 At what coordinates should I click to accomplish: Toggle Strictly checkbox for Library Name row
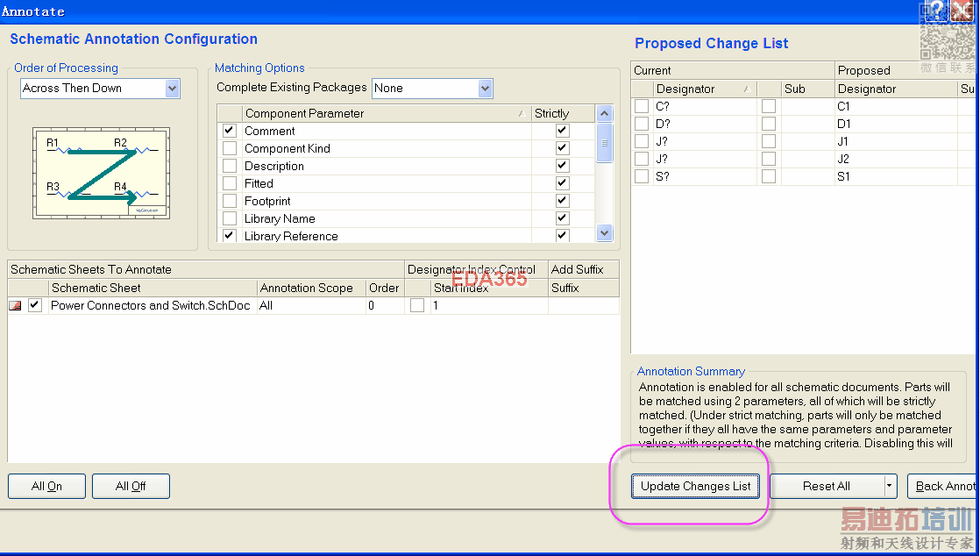(563, 218)
